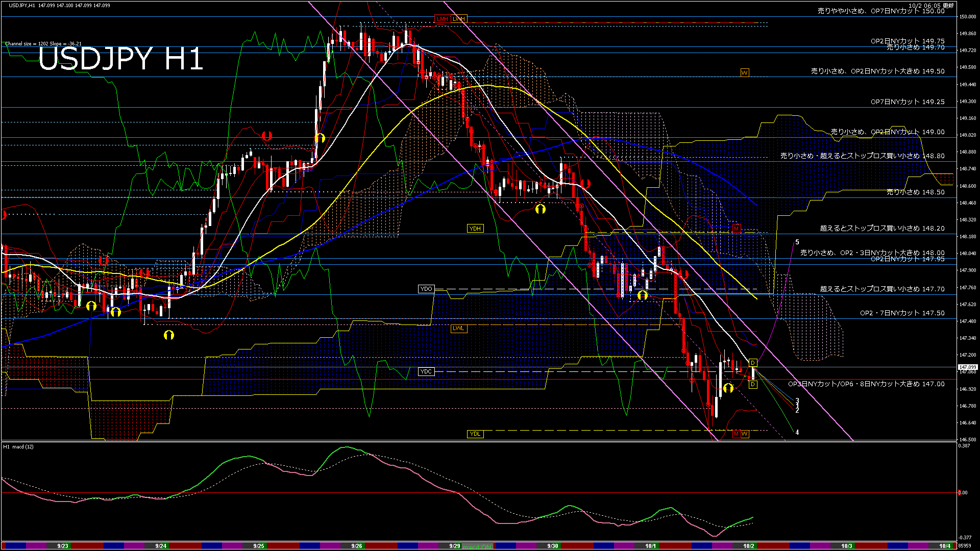This screenshot has width=980, height=551.
Task: Click the YDO yesterday-open label box
Action: pos(426,289)
